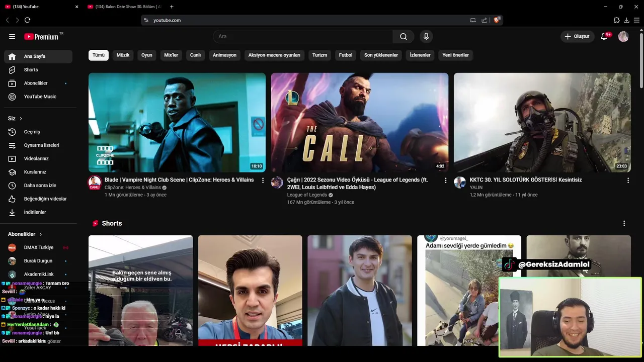Open the browser extensions puzzle icon
The image size is (644, 362).
(616, 20)
